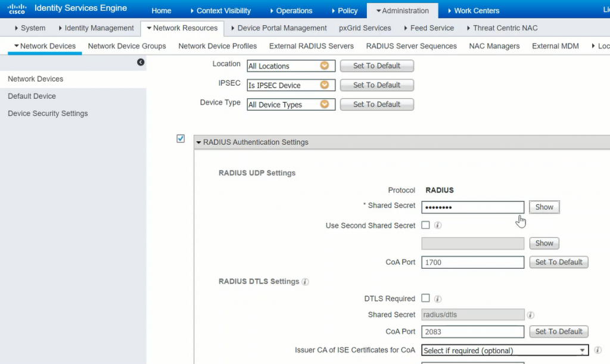Image resolution: width=610 pixels, height=364 pixels.
Task: Click info icon beside radius/dtls shared secret
Action: 531,315
